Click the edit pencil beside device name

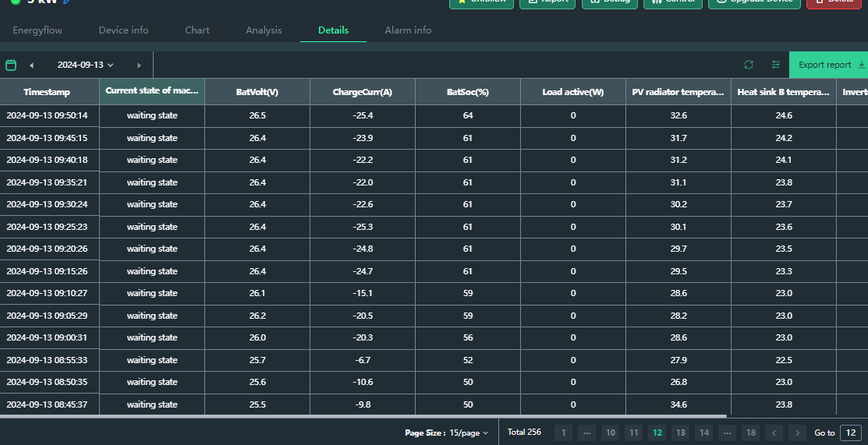(66, 2)
